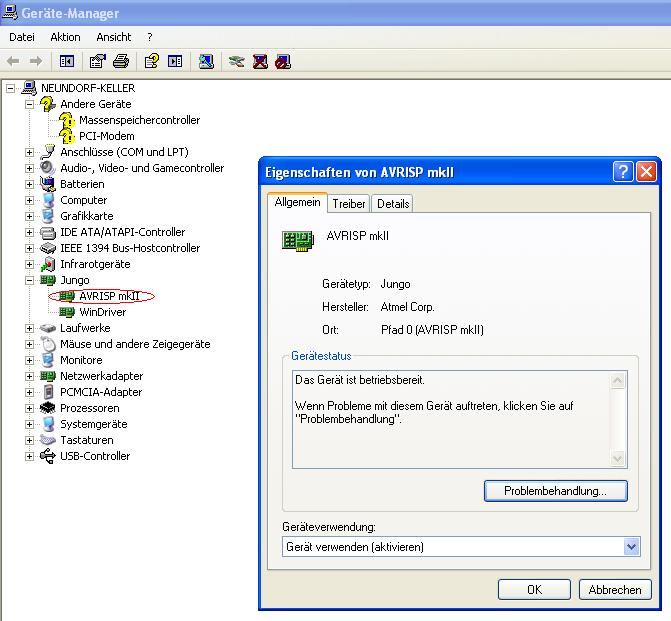Expand Audio-, Video- und Gamecontroller
The height and width of the screenshot is (621, 671).
coord(29,168)
